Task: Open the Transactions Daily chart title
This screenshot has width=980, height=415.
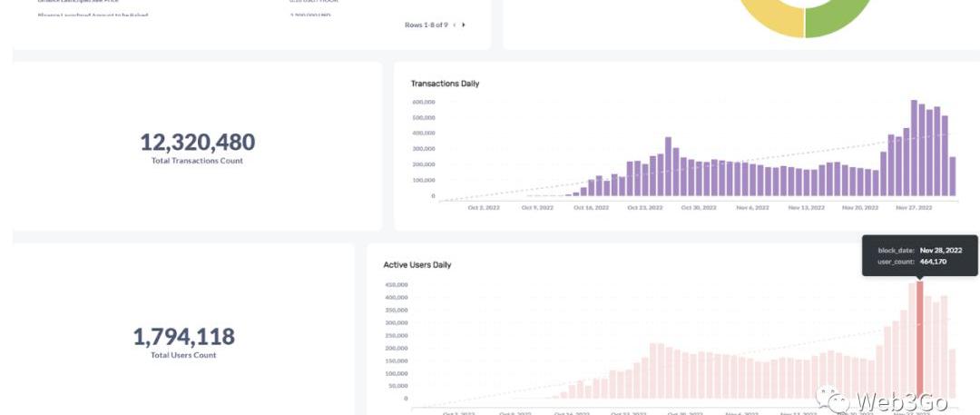Action: pyautogui.click(x=445, y=84)
